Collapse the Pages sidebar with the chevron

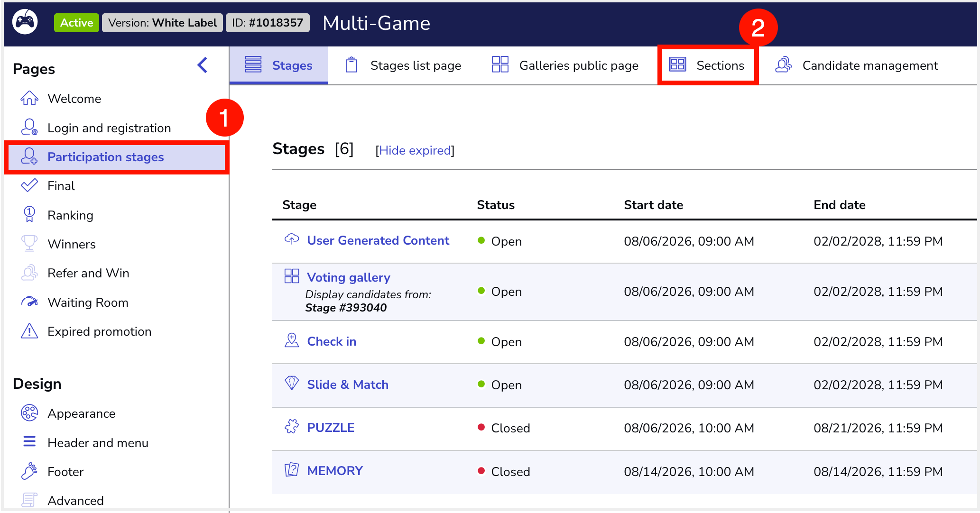point(203,65)
